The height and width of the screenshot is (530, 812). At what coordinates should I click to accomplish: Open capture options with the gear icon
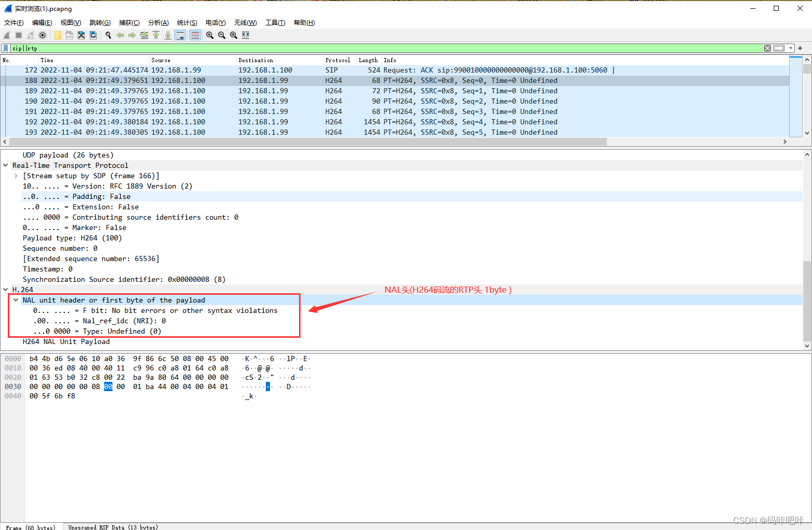(42, 35)
